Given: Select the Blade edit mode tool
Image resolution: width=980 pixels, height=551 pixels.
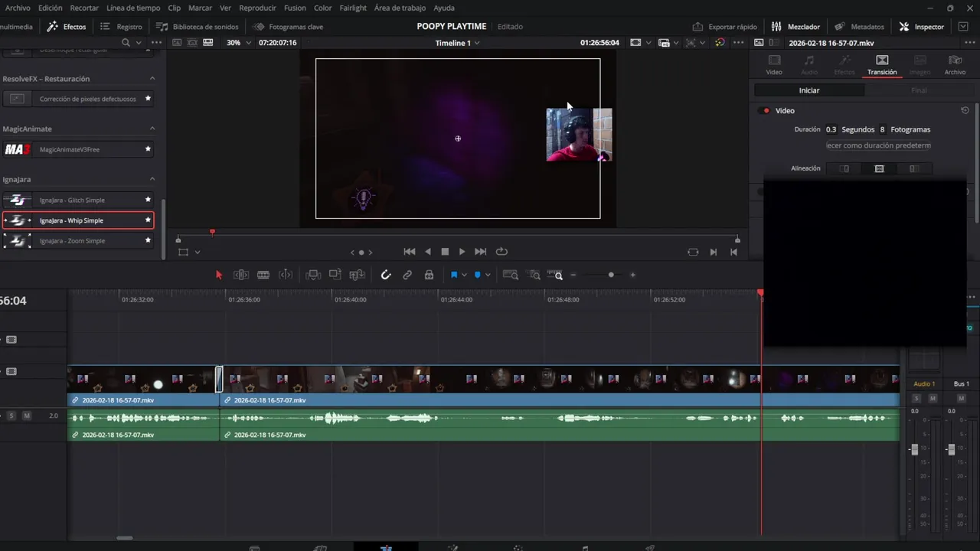Looking at the screenshot, I should pyautogui.click(x=263, y=275).
